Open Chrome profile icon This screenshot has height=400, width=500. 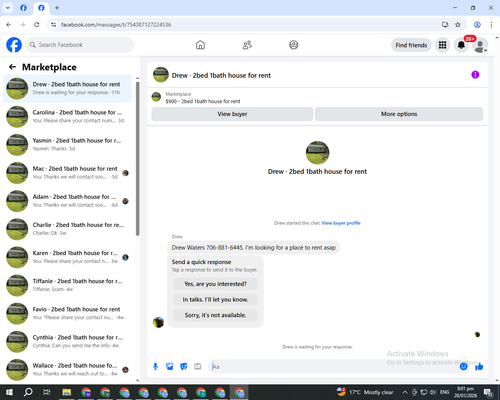click(477, 24)
